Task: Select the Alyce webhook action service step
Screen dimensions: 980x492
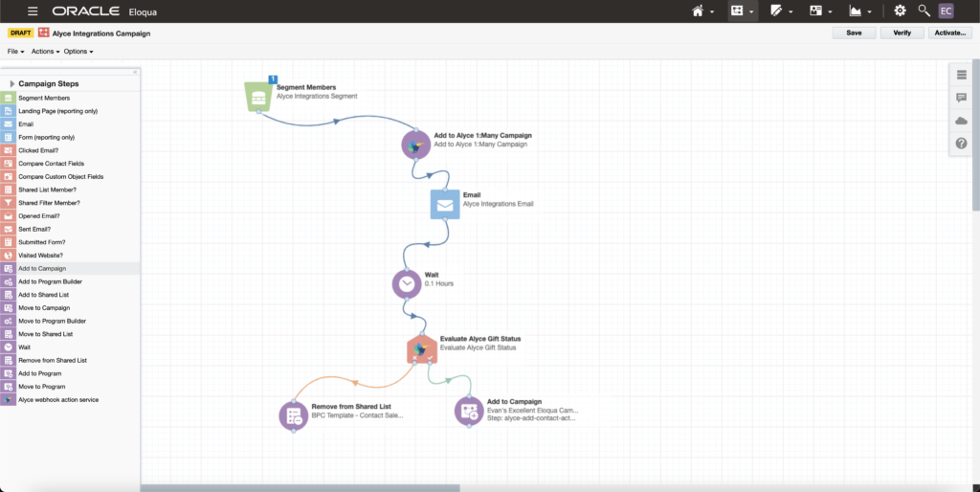Action: tap(70, 400)
